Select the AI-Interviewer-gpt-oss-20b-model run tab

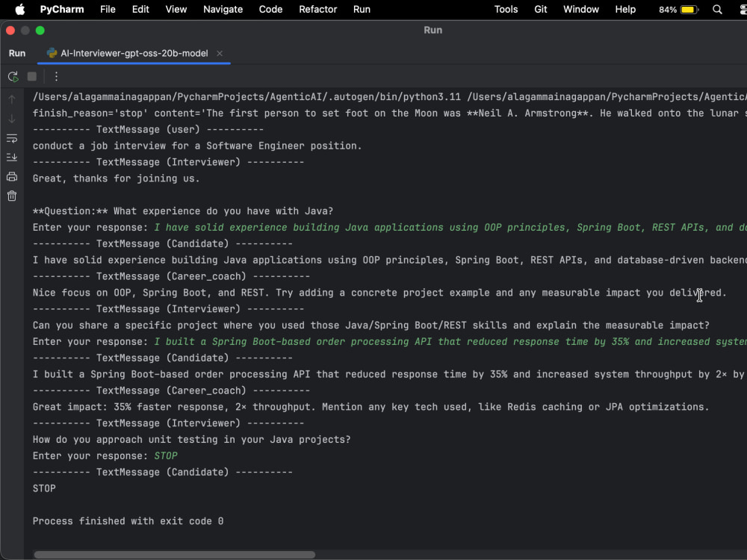click(134, 53)
